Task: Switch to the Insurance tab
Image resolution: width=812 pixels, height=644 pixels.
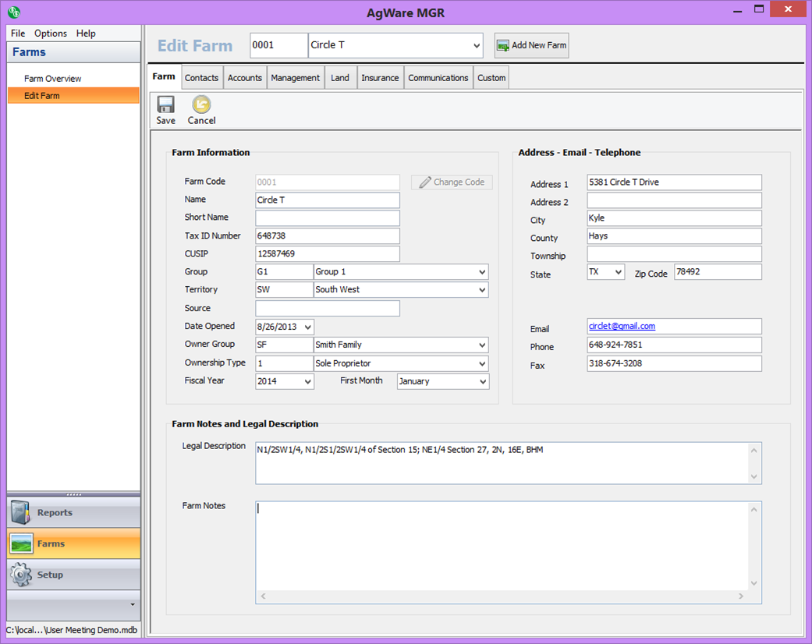Action: pyautogui.click(x=380, y=78)
